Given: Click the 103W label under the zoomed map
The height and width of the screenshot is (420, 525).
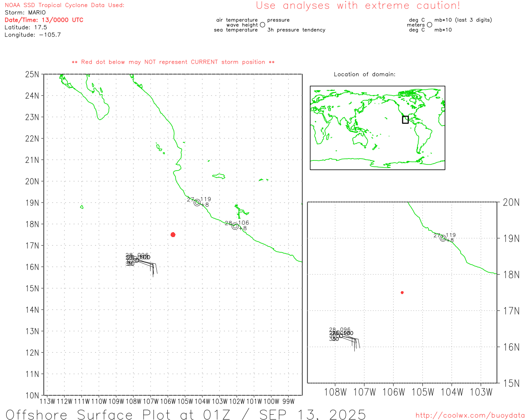Looking at the screenshot, I should pos(481,392).
